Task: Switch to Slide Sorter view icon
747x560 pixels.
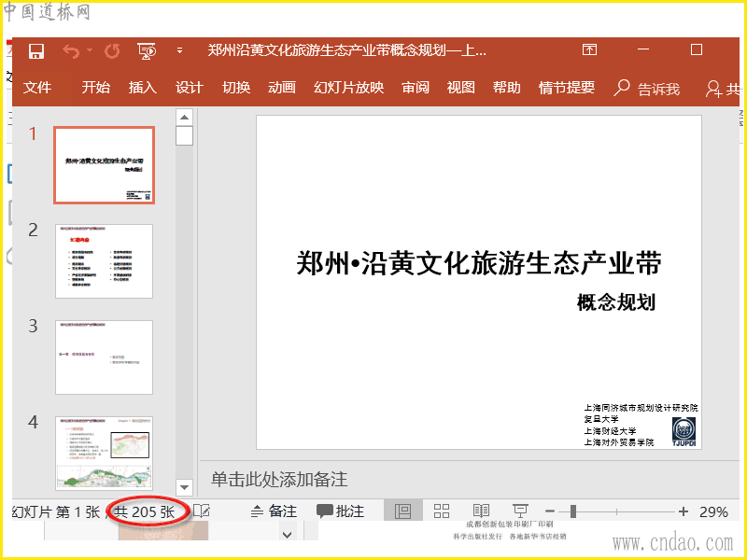Action: pyautogui.click(x=442, y=511)
